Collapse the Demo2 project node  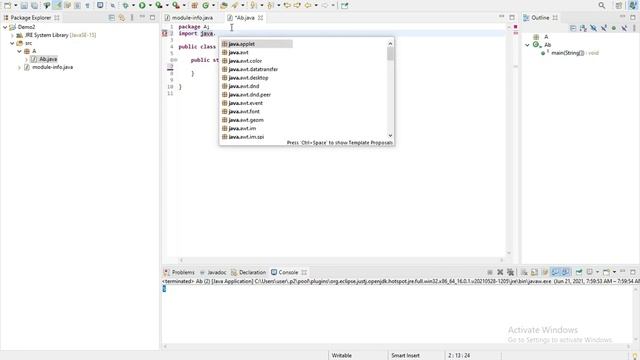5,27
